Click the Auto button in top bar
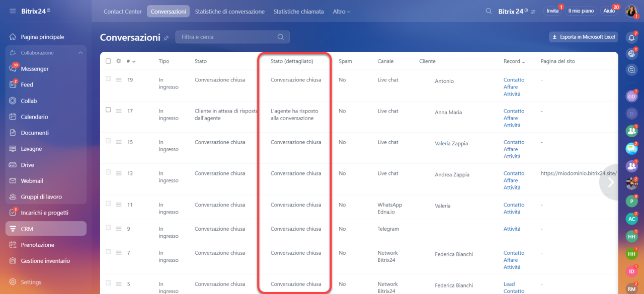Viewport: 644px width, 294px height. click(609, 11)
